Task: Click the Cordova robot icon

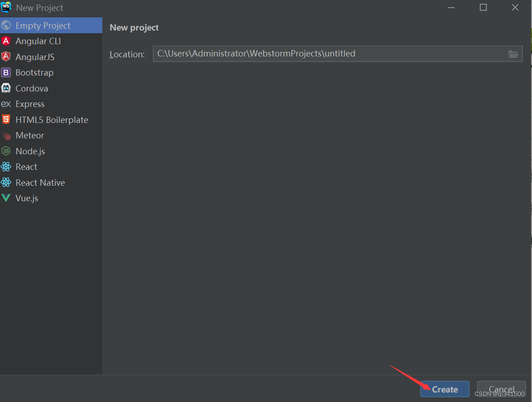Action: (6, 88)
